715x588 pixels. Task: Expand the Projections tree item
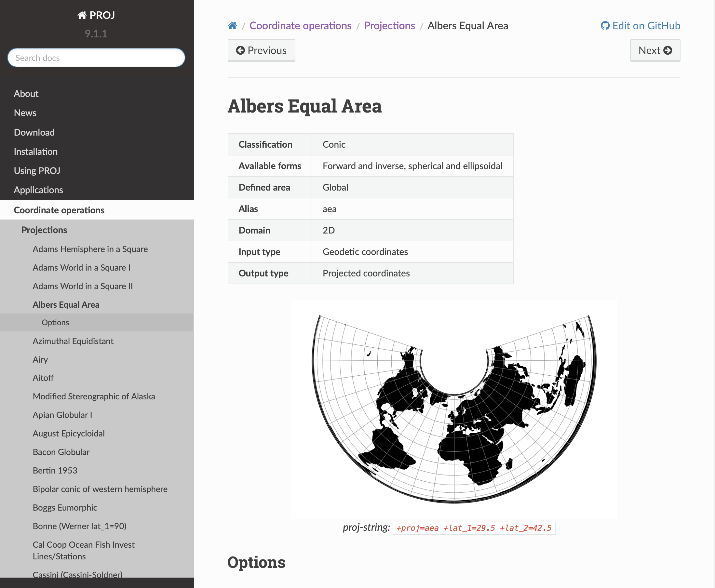tap(44, 230)
